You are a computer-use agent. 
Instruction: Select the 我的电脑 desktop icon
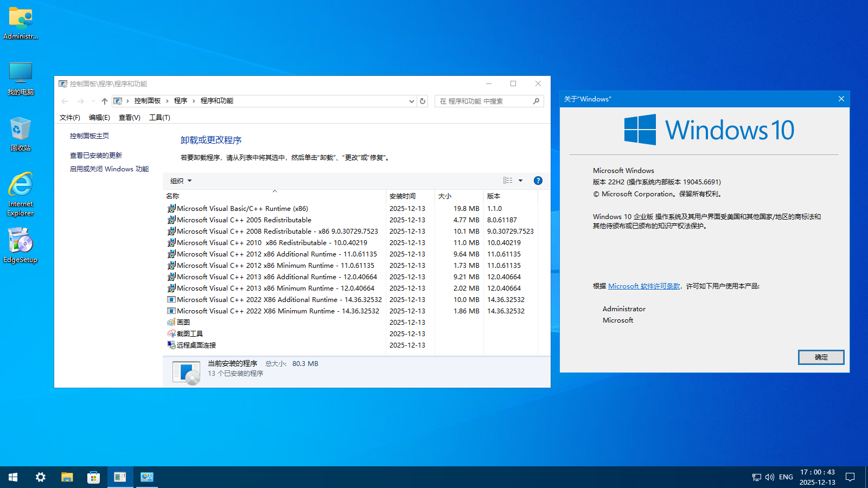pyautogui.click(x=21, y=79)
